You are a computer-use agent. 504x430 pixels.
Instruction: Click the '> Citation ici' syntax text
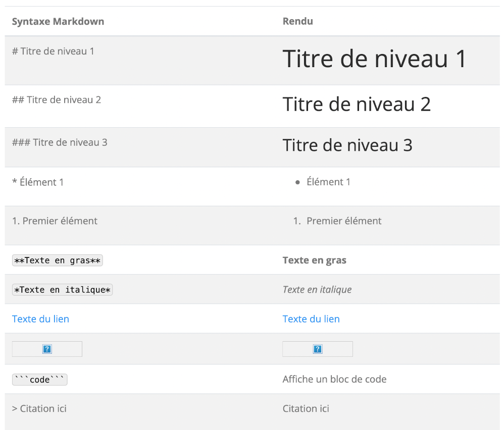point(39,408)
